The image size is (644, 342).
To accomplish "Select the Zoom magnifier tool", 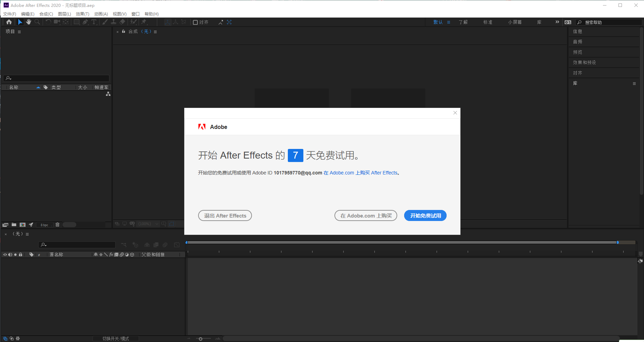I will pyautogui.click(x=37, y=22).
